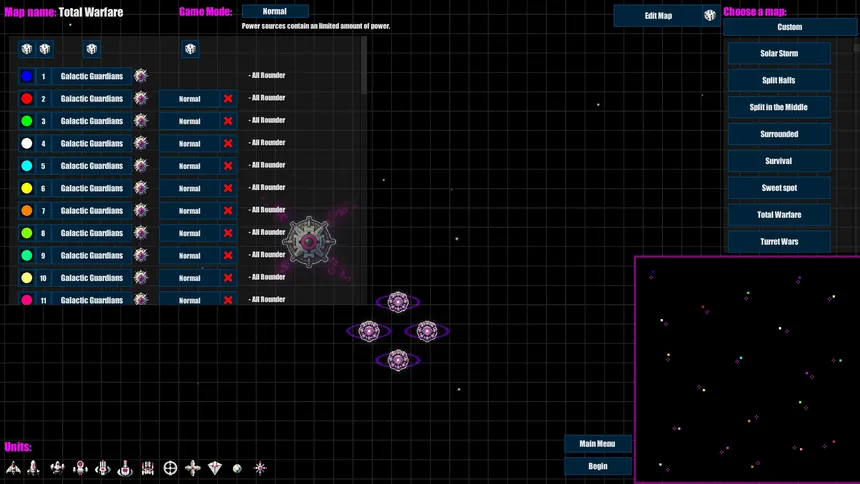Click the faction emblem icon for player 1
Viewport: 860px width, 484px height.
tap(141, 76)
